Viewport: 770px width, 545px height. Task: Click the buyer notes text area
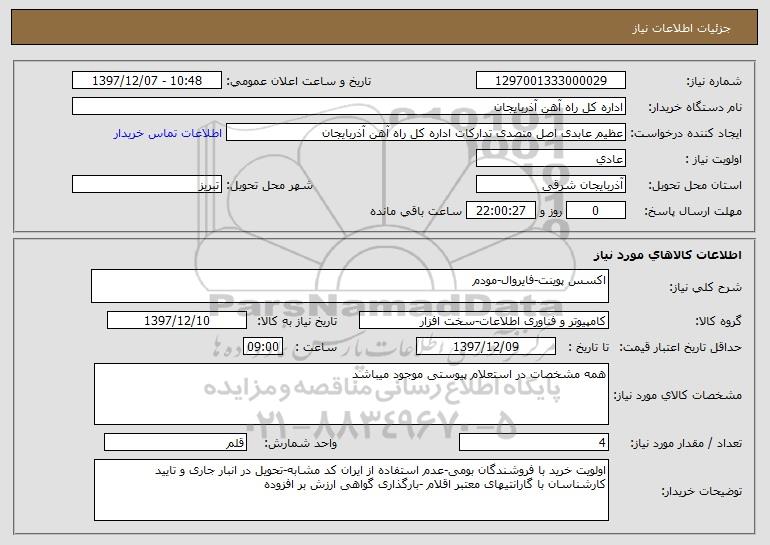click(351, 490)
